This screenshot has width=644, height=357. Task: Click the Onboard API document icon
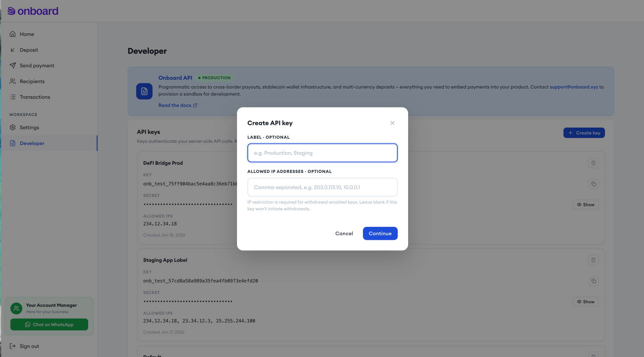[144, 91]
